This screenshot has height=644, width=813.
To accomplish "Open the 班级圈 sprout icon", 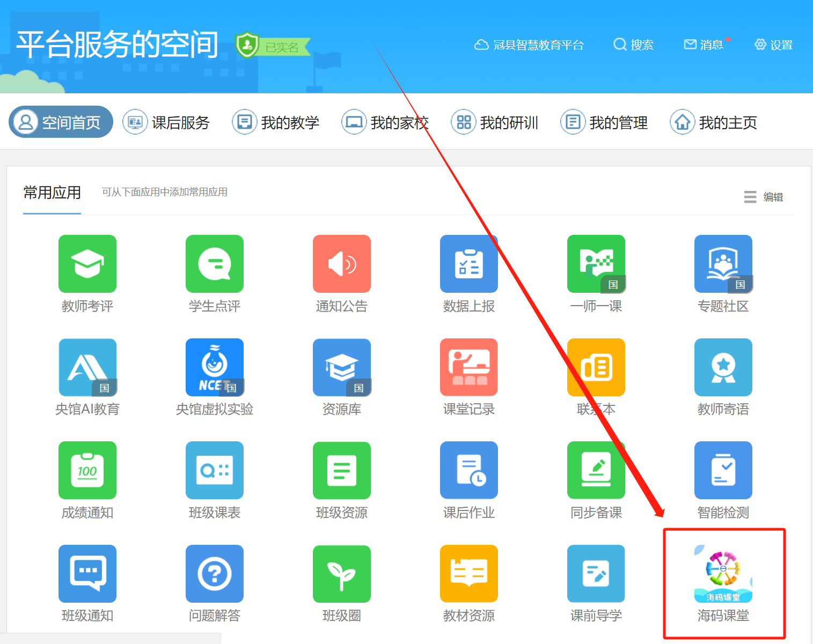I will (x=342, y=574).
